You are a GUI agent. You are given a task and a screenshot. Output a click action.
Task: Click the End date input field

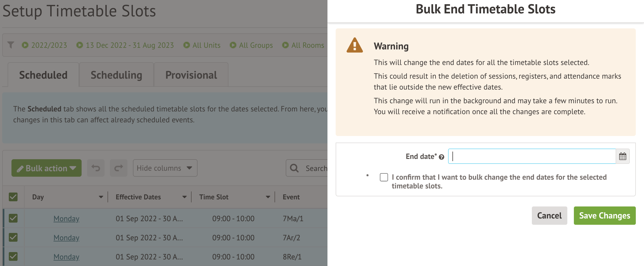532,156
